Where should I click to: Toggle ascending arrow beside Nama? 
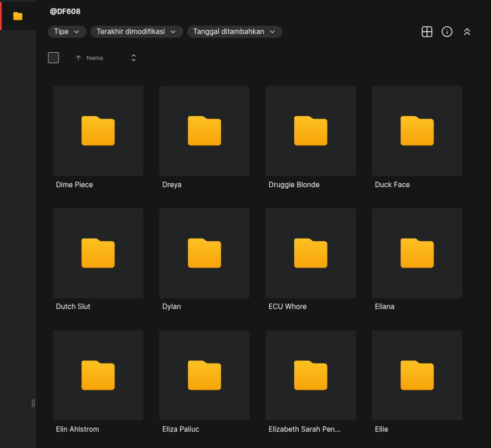[78, 58]
